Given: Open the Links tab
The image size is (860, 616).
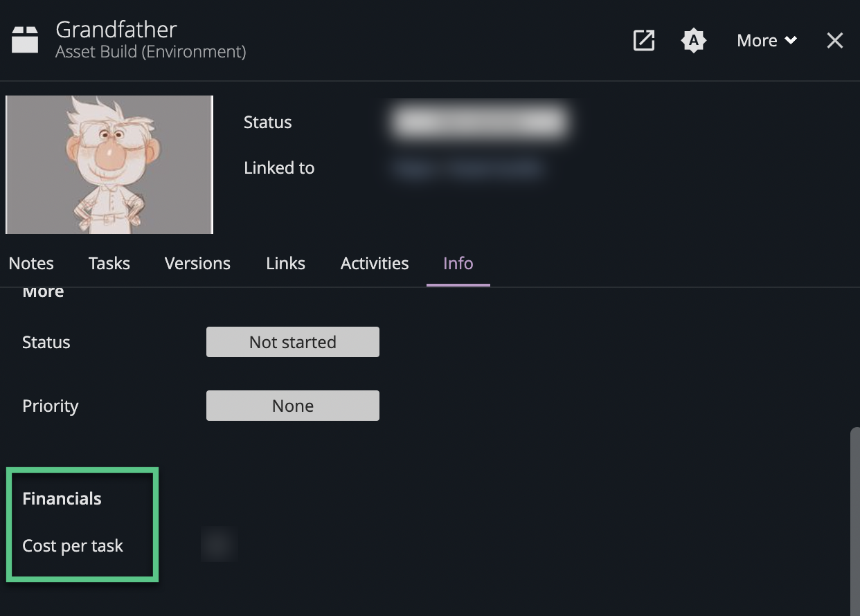Looking at the screenshot, I should tap(285, 263).
